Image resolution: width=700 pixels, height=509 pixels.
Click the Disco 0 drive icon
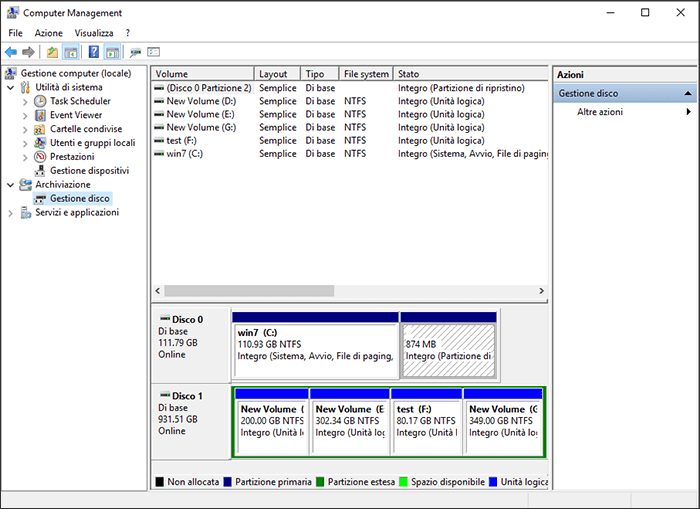165,319
